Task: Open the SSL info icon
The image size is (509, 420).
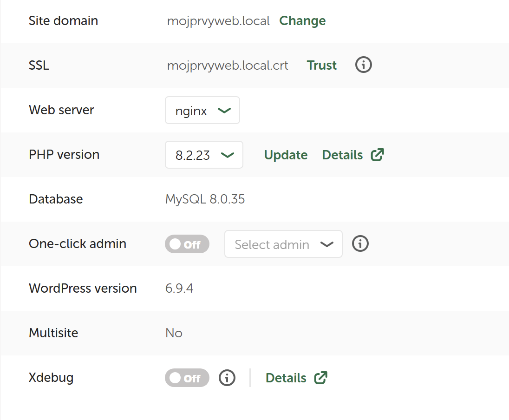Action: 363,65
